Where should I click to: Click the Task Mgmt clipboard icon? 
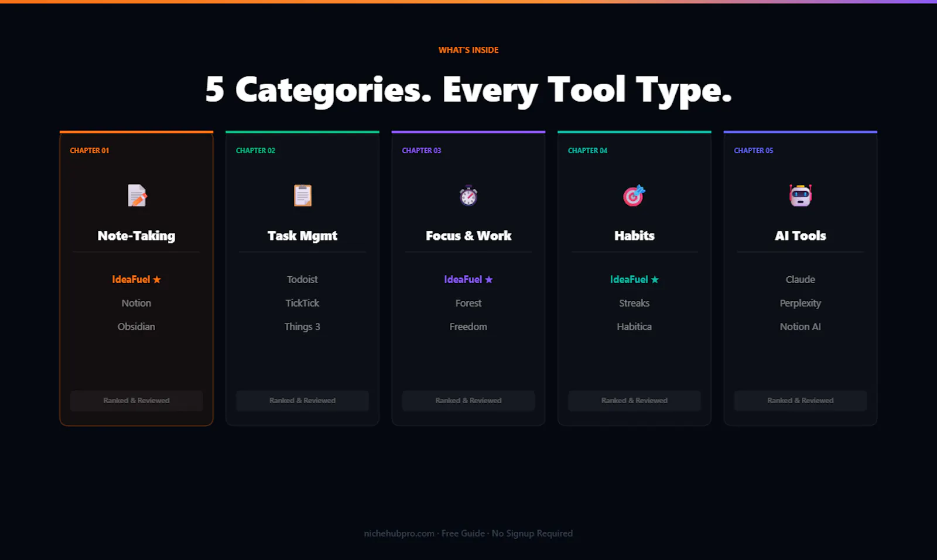pyautogui.click(x=303, y=195)
